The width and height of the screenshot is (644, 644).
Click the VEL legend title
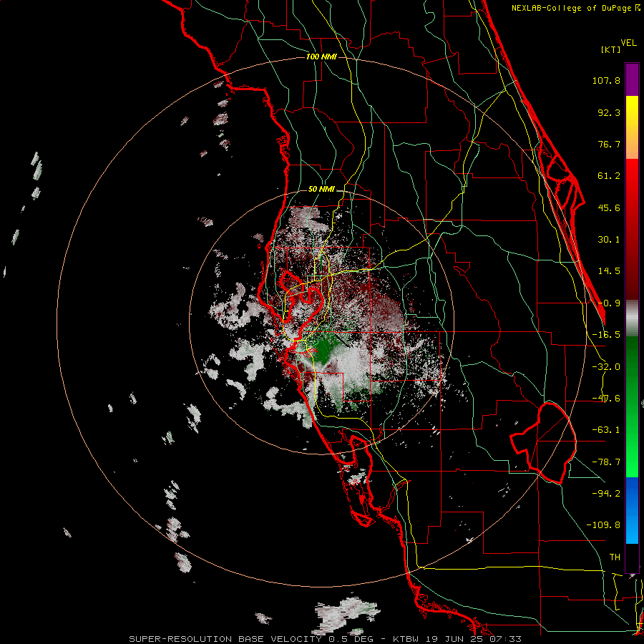point(628,43)
